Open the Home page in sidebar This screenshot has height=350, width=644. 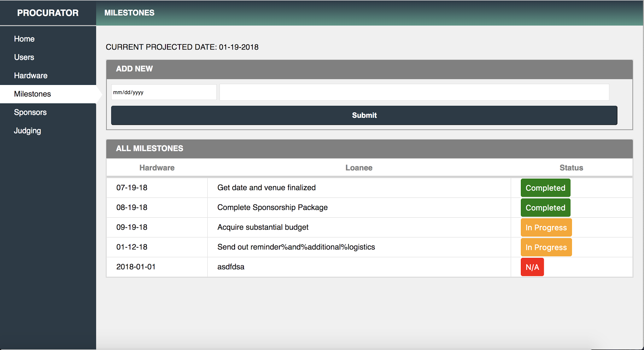(x=24, y=39)
